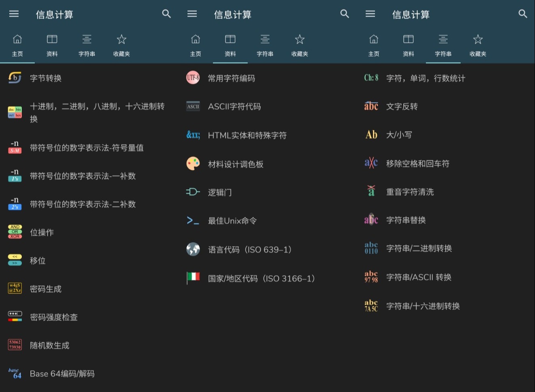The width and height of the screenshot is (535, 392).
Task: Select 资料 tab in middle screen
Action: tap(230, 45)
